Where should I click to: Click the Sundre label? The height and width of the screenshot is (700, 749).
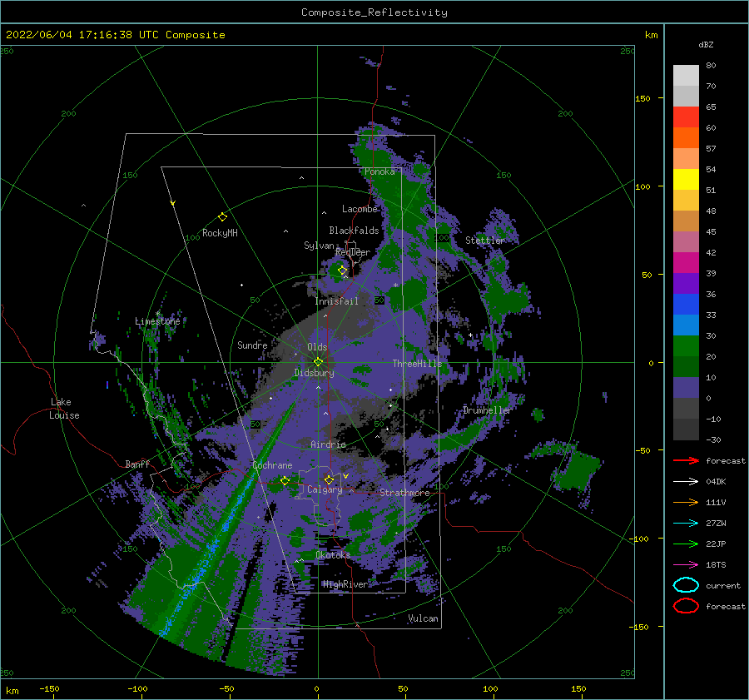[x=252, y=345]
